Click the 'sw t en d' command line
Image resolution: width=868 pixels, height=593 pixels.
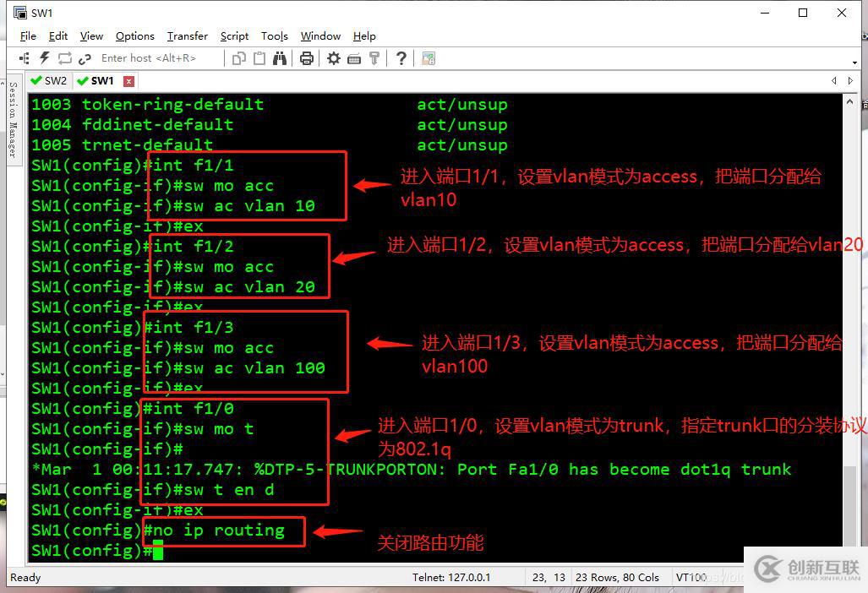point(153,490)
